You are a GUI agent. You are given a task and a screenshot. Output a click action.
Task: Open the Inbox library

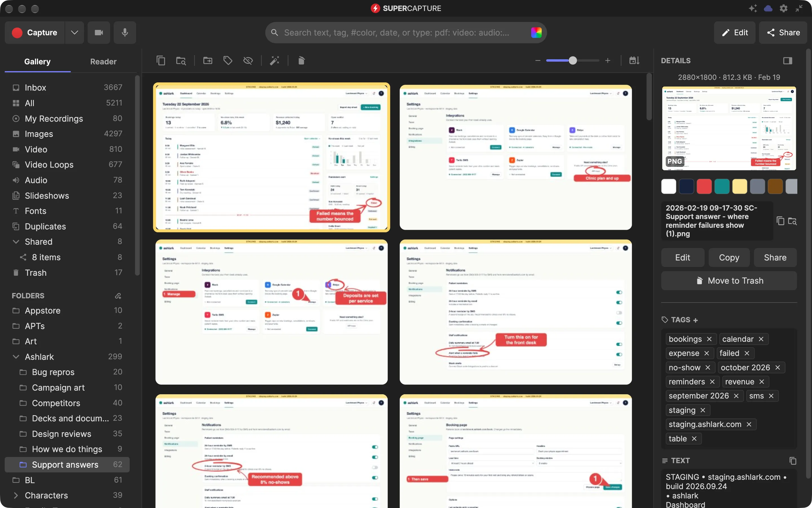pos(67,87)
